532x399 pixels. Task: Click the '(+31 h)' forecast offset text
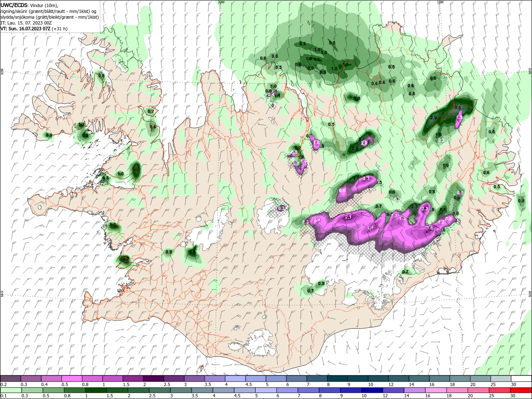click(60, 29)
